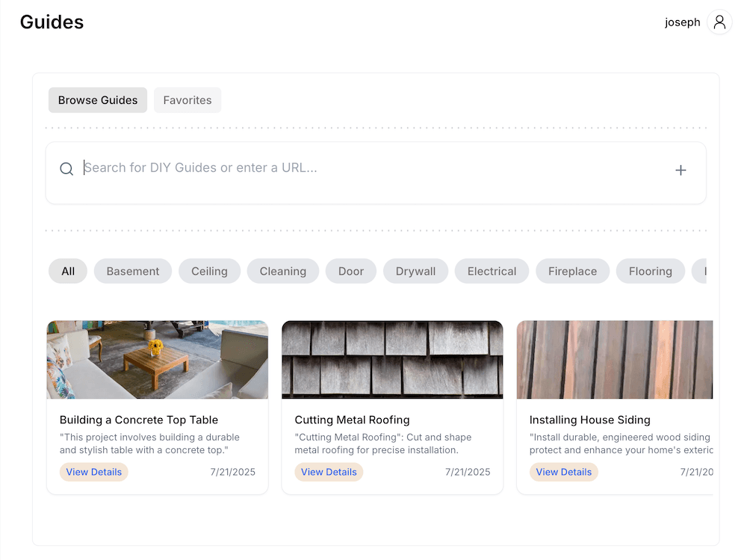Filter guides by Drywall
The image size is (747, 560).
point(415,271)
